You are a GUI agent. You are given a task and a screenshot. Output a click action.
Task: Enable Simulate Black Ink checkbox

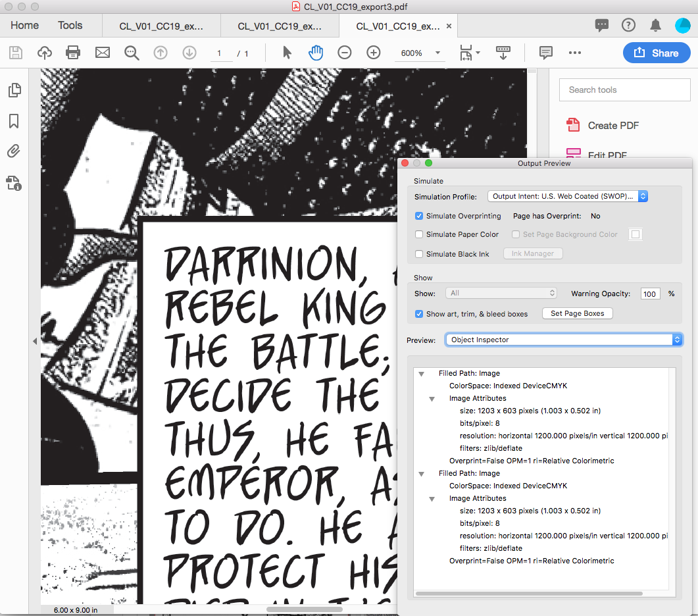(419, 254)
